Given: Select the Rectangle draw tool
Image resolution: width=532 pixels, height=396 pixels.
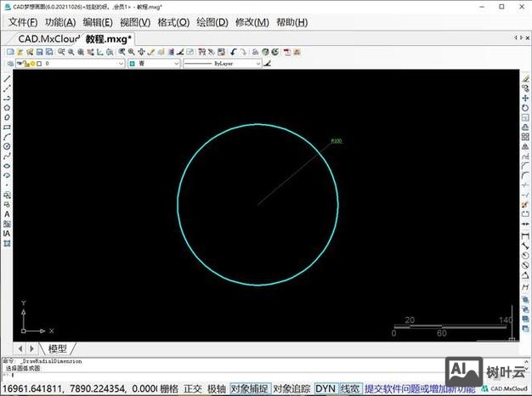Looking at the screenshot, I should point(7,127).
